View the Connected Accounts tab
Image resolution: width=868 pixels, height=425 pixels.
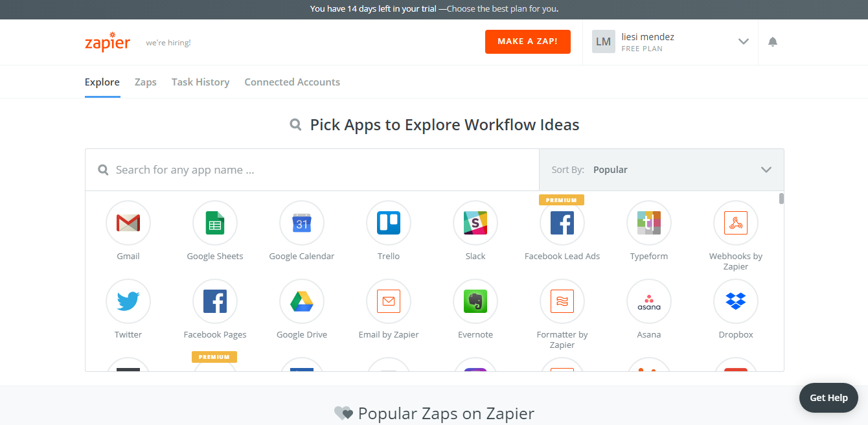pos(292,82)
